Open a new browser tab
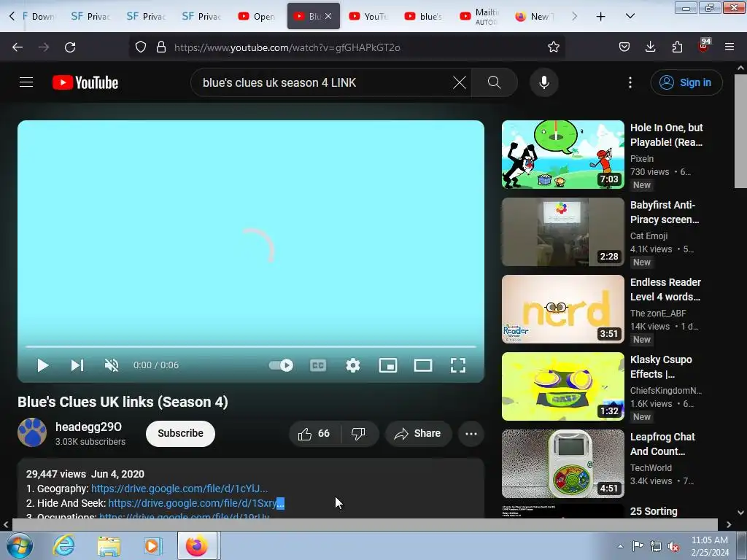The height and width of the screenshot is (560, 747). tap(601, 17)
